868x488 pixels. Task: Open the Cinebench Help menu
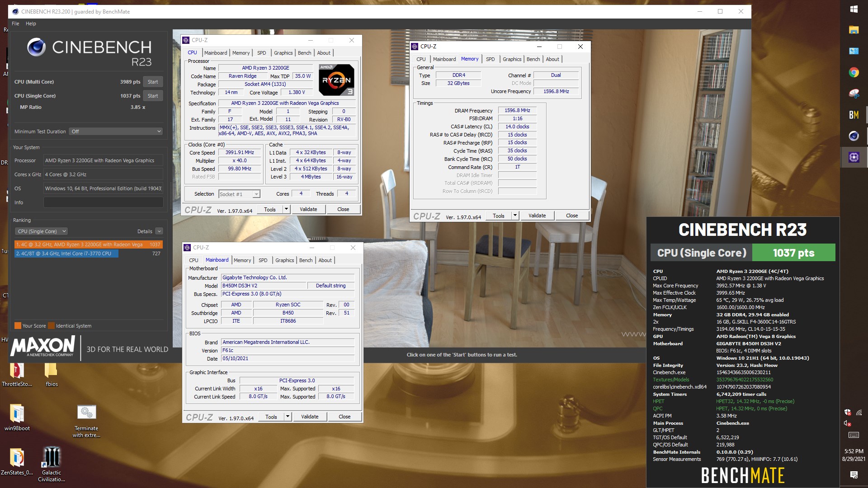(x=31, y=23)
